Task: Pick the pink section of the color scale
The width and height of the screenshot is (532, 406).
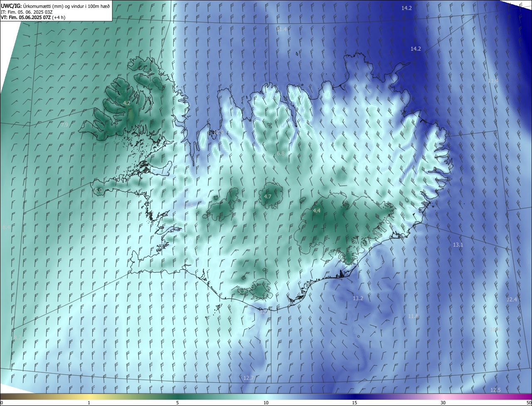Action: click(443, 396)
